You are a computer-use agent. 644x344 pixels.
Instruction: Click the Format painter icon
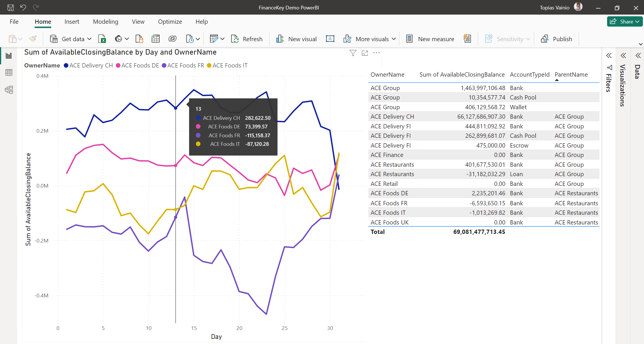(33, 39)
